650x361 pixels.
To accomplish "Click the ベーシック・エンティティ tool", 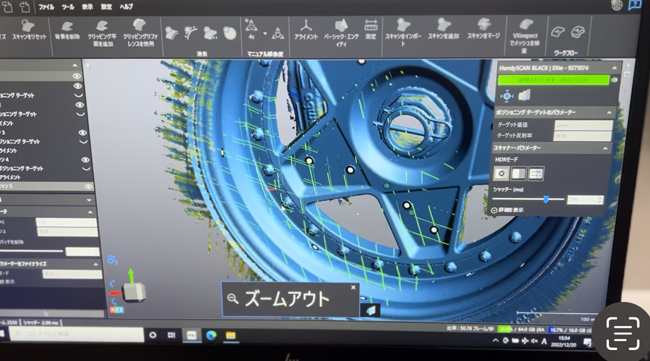I will pos(341,32).
